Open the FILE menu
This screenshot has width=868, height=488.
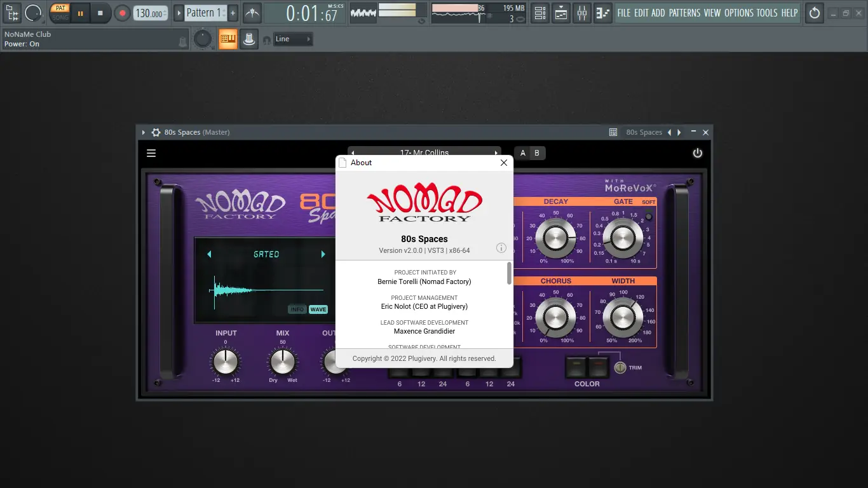coord(624,13)
